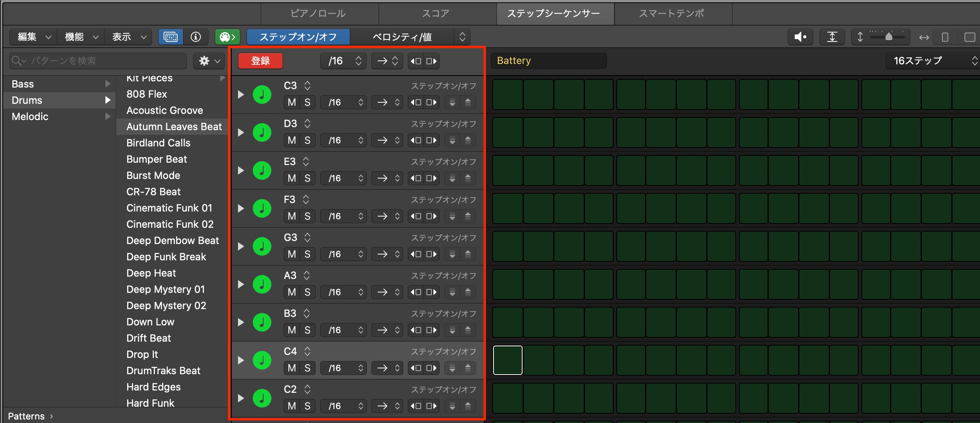The height and width of the screenshot is (423, 980).
Task: Select the Bass pattern category
Action: 60,84
